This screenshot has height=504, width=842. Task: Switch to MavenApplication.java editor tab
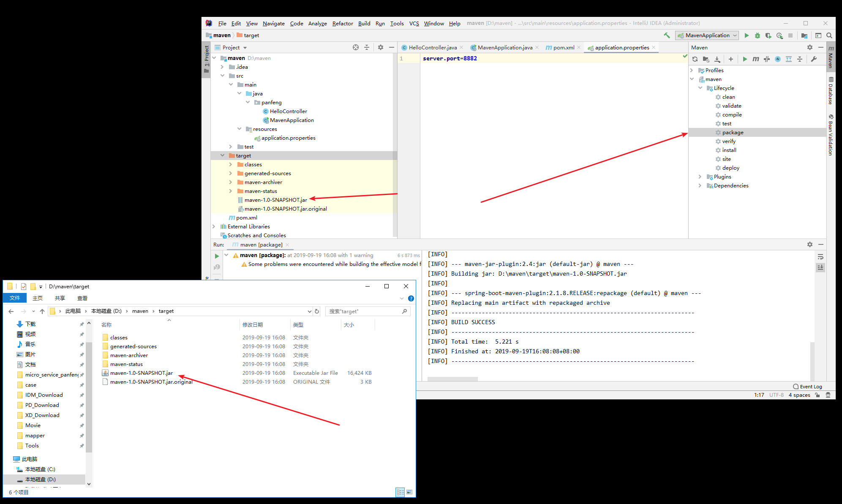(505, 48)
